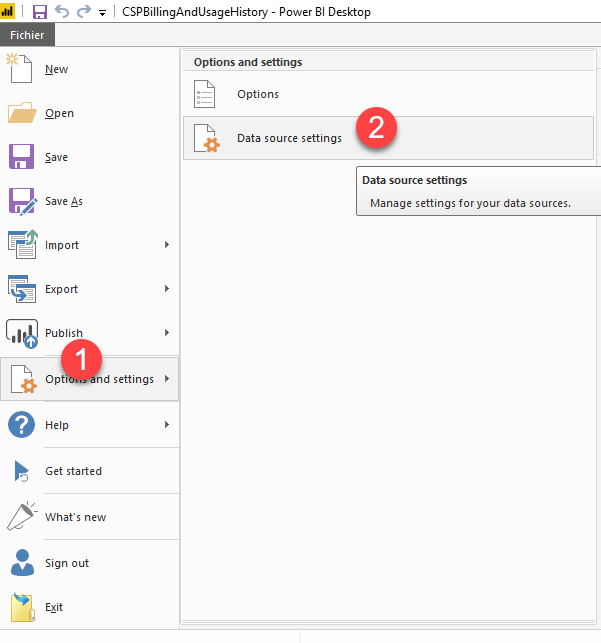Image resolution: width=601 pixels, height=643 pixels.
Task: Click the Redo arrow in title bar
Action: click(x=84, y=11)
